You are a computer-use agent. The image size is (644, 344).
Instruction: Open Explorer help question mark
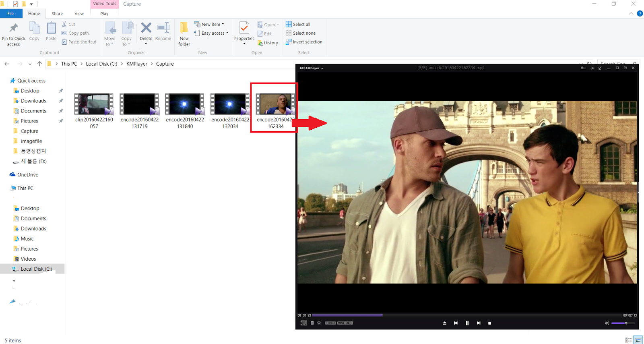point(640,14)
